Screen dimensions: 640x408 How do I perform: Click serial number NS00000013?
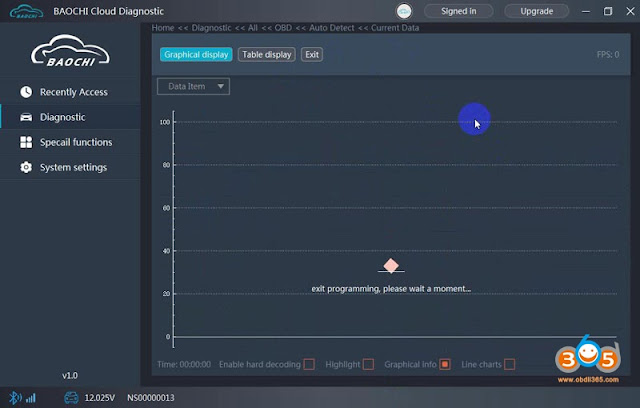coord(151,398)
